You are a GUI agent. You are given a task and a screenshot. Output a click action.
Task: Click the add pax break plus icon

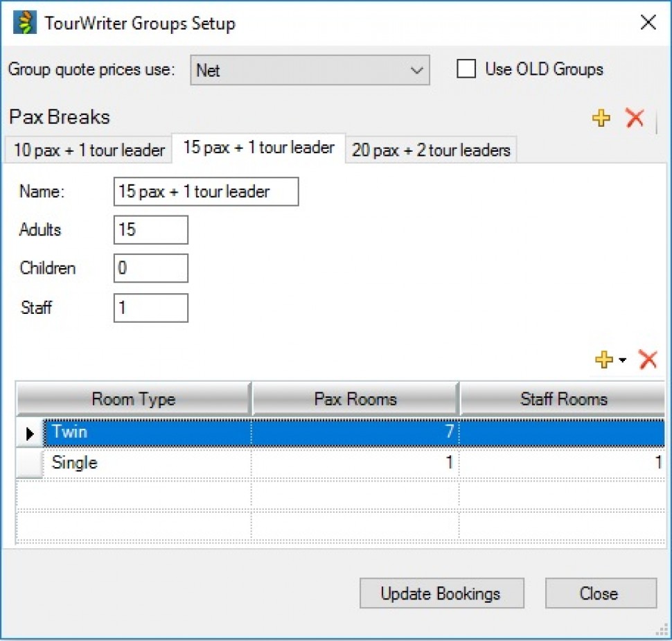point(601,118)
